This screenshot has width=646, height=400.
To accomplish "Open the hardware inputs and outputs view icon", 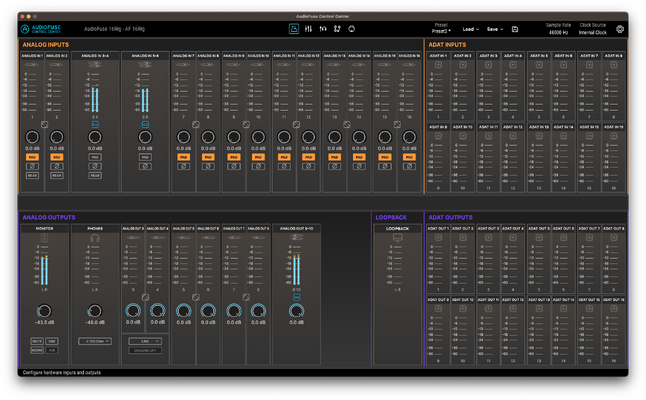I will coord(294,29).
